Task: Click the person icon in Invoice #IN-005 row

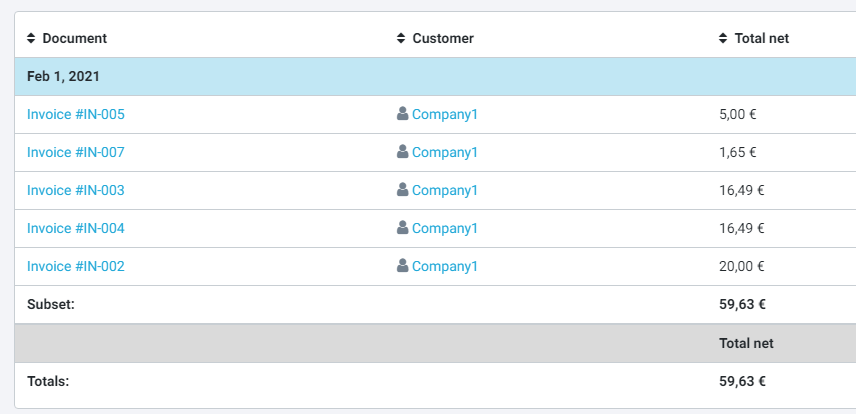Action: [x=403, y=114]
